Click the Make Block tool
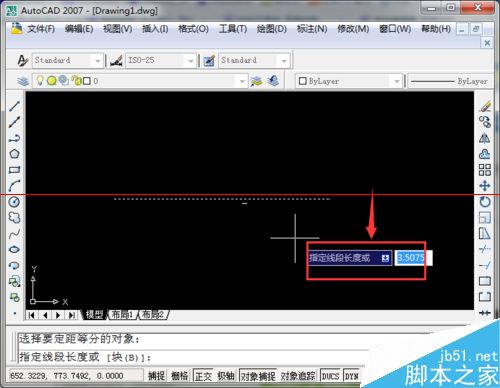 14,297
